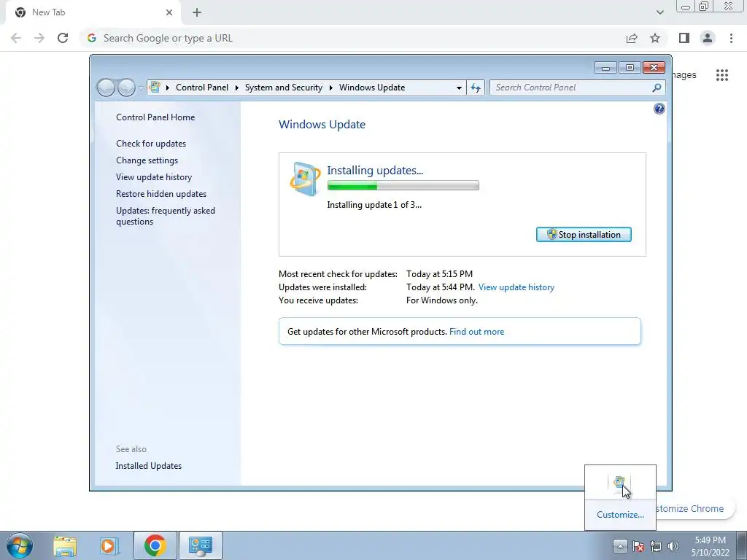Show hidden tray icons arrow
The height and width of the screenshot is (560, 747).
(620, 545)
